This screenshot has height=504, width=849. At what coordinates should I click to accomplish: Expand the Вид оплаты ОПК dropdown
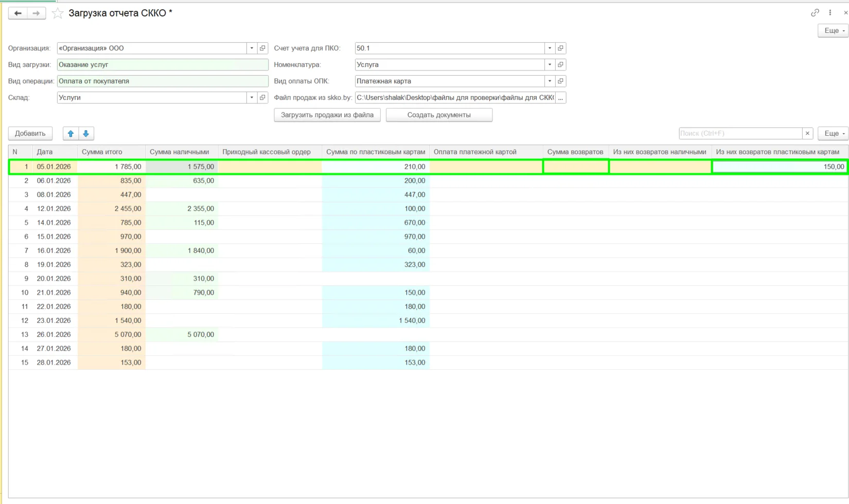click(x=550, y=81)
